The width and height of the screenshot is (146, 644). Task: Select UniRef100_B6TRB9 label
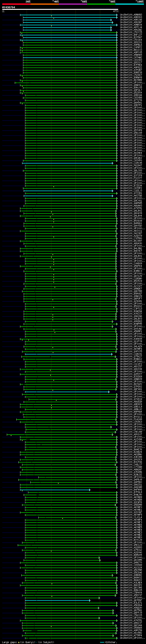(131, 80)
